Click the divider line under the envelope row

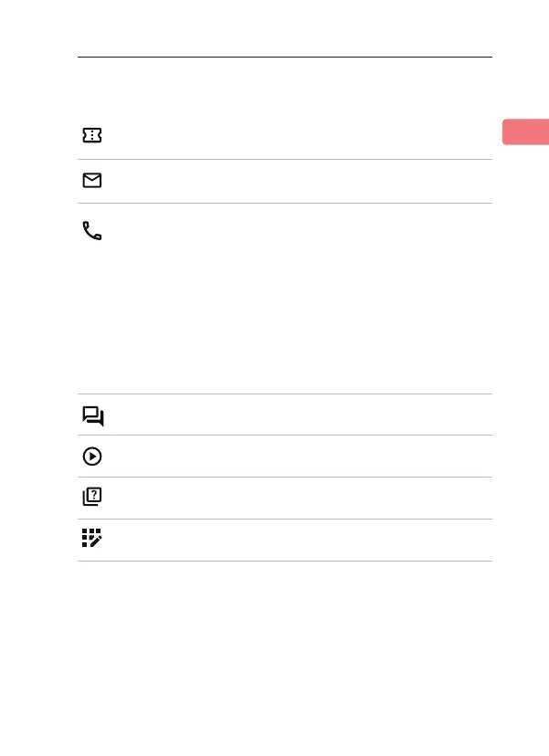tap(285, 203)
